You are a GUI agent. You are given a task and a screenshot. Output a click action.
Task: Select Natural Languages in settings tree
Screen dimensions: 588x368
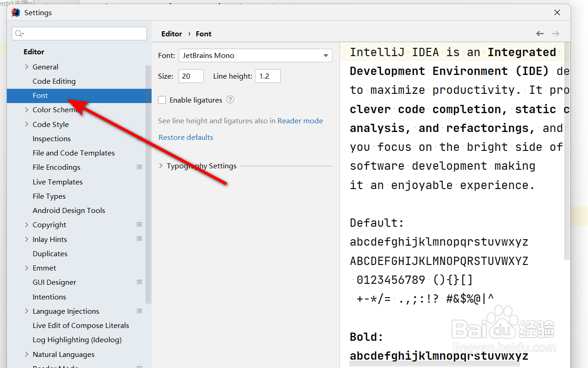click(x=63, y=354)
